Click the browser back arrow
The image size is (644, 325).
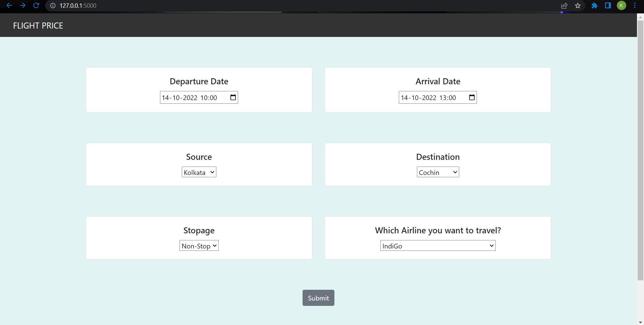[9, 5]
